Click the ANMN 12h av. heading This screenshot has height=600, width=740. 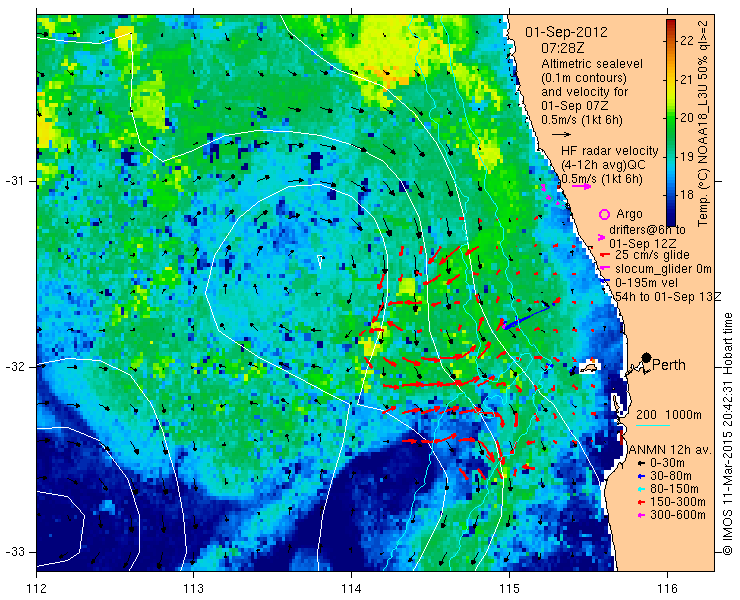point(670,449)
